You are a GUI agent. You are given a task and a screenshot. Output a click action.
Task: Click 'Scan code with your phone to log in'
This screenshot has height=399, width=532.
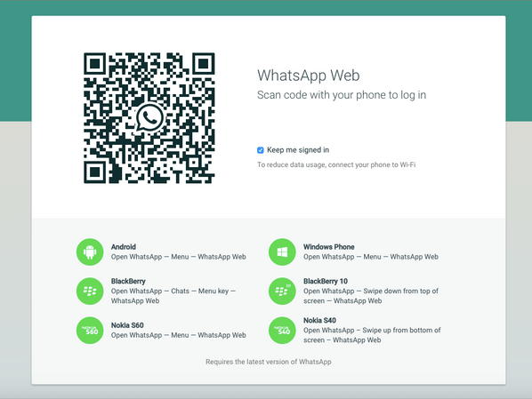[x=342, y=95]
